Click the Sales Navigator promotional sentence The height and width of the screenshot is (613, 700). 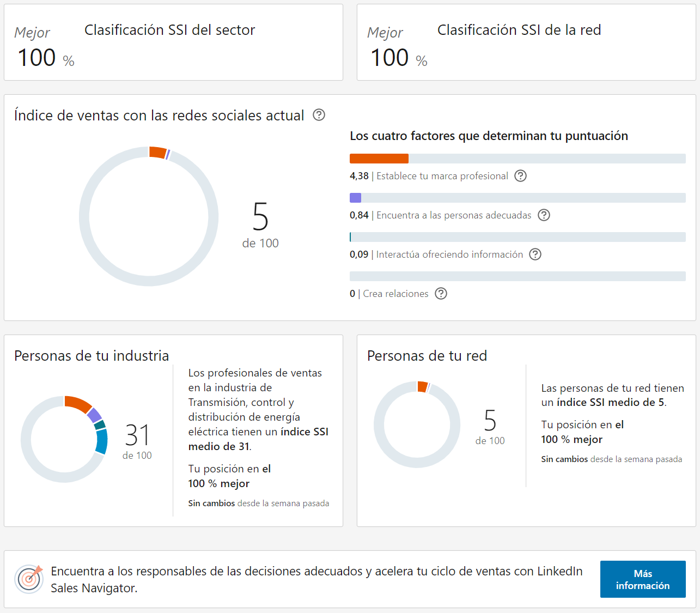316,579
